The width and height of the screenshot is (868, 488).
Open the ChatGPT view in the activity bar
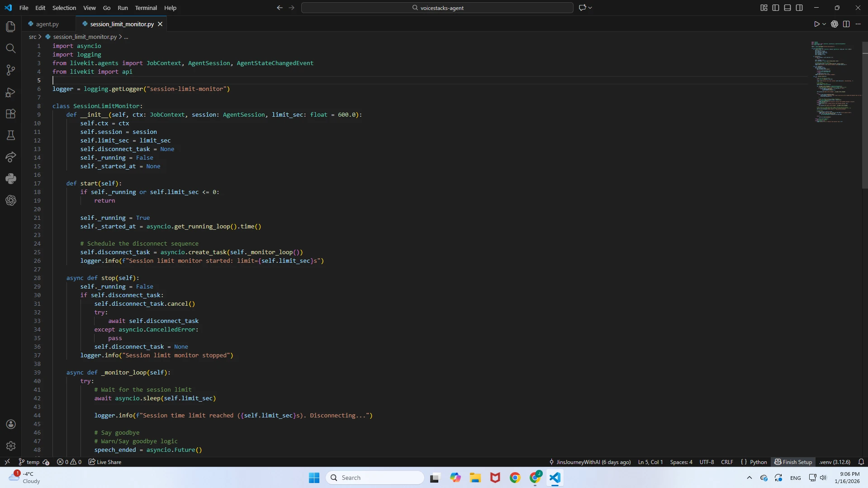11,200
